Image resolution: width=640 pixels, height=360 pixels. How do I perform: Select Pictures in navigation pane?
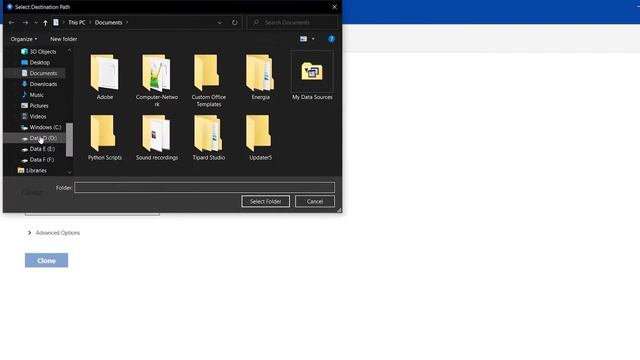35,106
